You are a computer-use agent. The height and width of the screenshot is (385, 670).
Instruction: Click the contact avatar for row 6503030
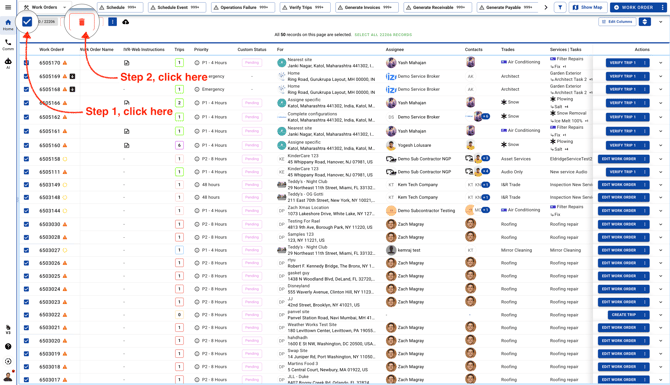[x=470, y=223]
